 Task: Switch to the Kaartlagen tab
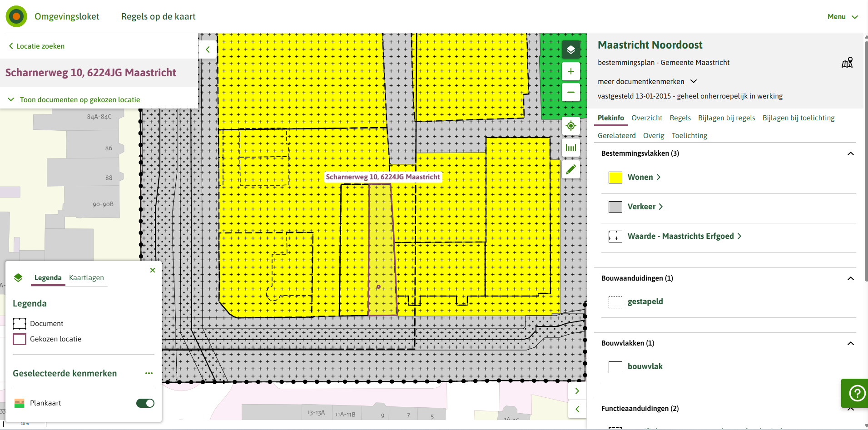(86, 278)
